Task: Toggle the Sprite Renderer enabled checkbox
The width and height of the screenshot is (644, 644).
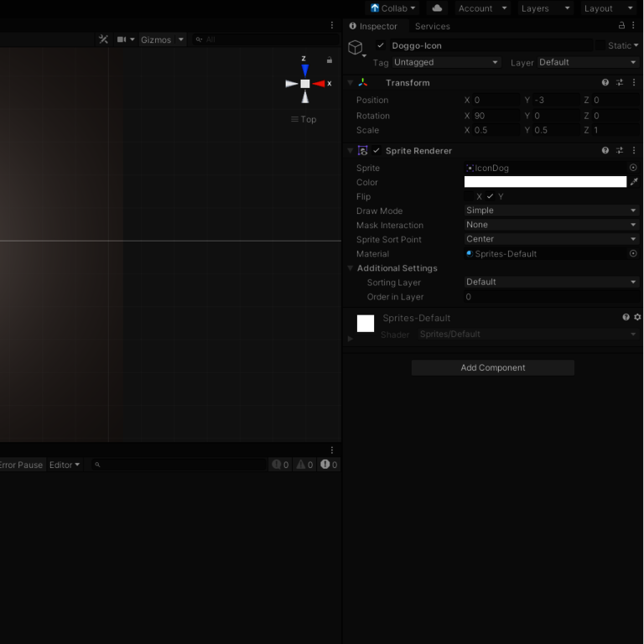Action: [377, 151]
